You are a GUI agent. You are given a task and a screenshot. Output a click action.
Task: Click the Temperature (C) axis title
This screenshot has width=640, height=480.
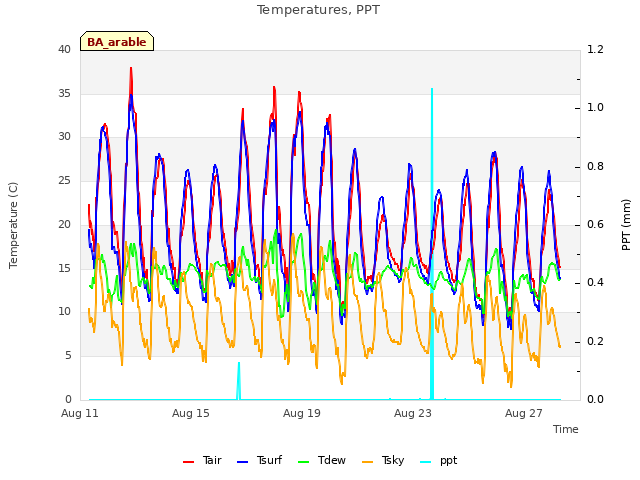(x=13, y=225)
